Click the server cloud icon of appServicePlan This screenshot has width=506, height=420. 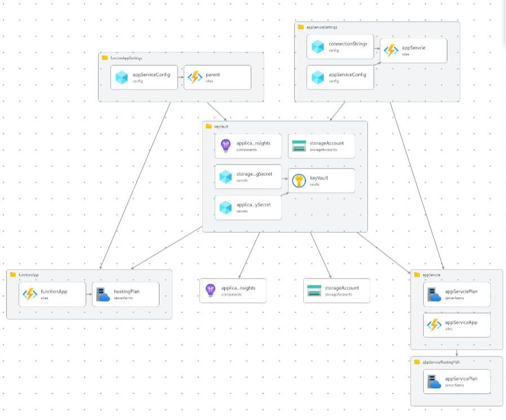(434, 382)
